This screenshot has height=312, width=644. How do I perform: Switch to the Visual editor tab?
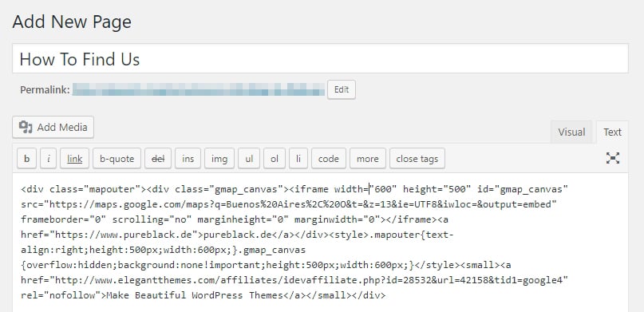571,132
